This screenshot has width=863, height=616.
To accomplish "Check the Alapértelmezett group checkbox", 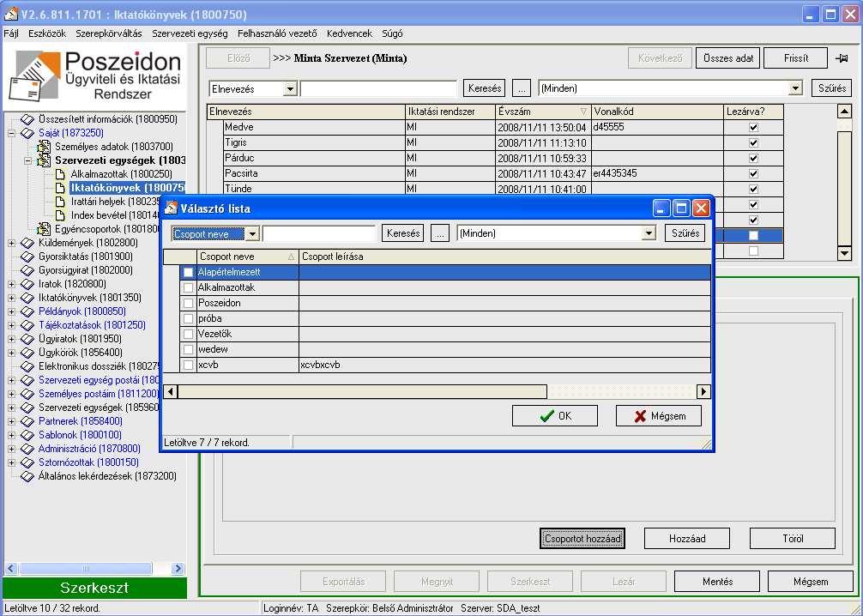I will coord(188,272).
